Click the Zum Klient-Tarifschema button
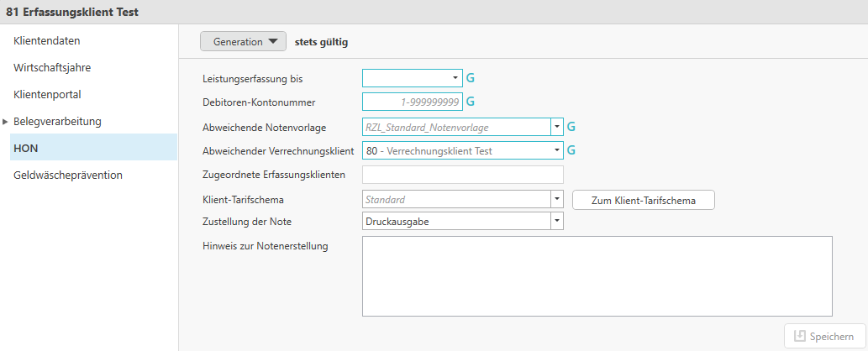The width and height of the screenshot is (868, 351). click(x=643, y=200)
